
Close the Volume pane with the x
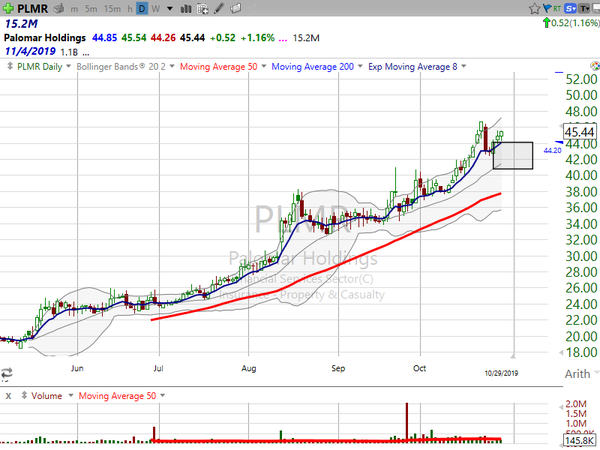(8, 396)
